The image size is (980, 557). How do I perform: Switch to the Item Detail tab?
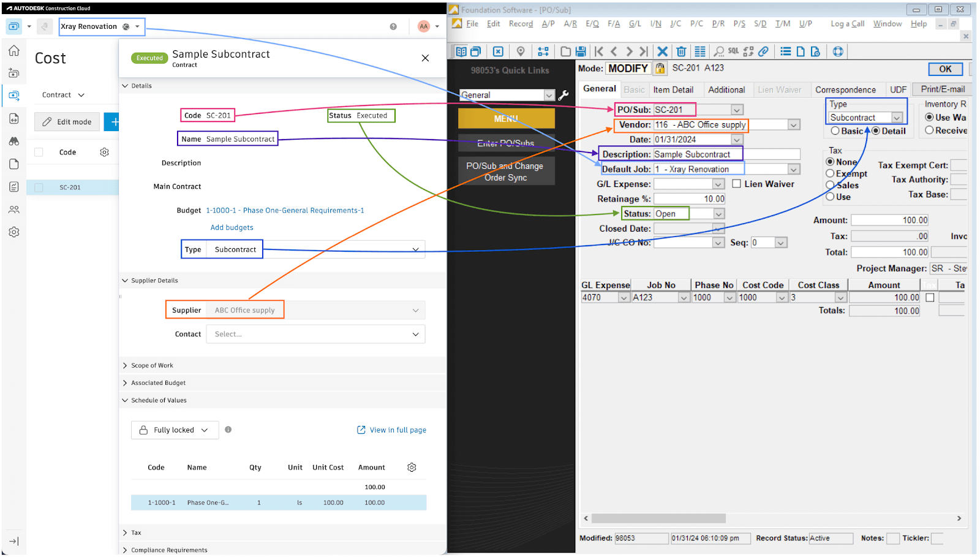(673, 89)
